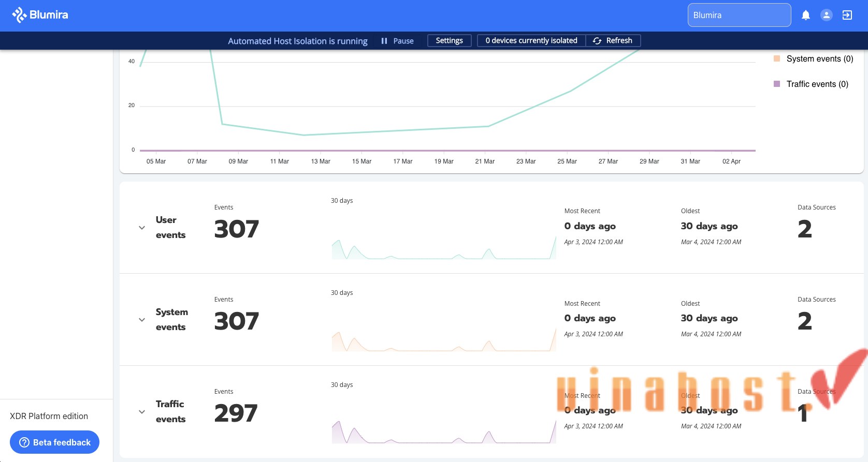Click the logout arrow icon
This screenshot has height=462, width=868.
[847, 16]
